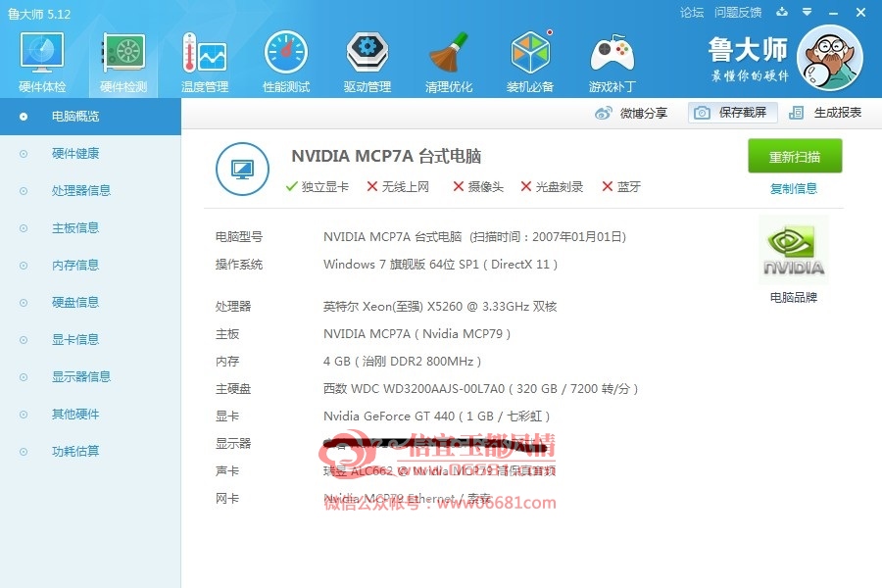The image size is (882, 588).
Task: Click the 4 GB DDR2 800MHz value
Action: pos(402,362)
